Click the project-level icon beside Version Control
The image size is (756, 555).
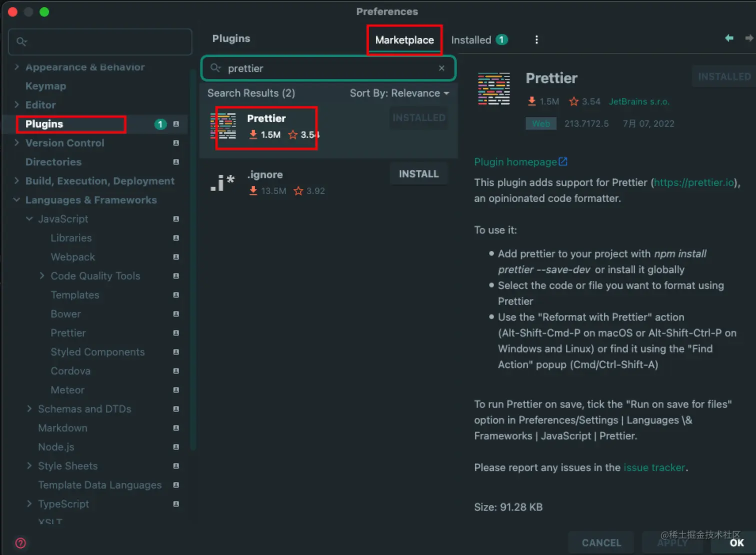point(176,143)
